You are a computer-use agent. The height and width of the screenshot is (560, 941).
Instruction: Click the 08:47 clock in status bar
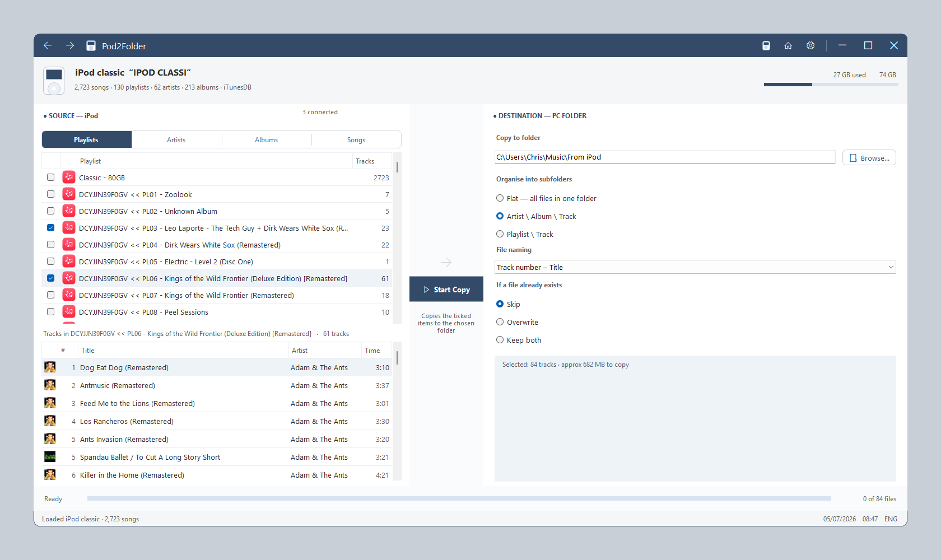click(870, 519)
